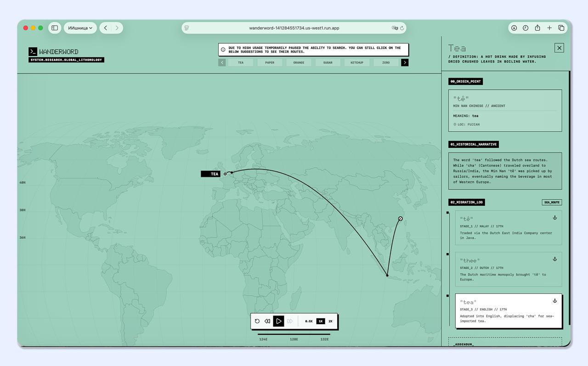Image resolution: width=588 pixels, height=366 pixels.
Task: Restart the route animation
Action: point(257,321)
